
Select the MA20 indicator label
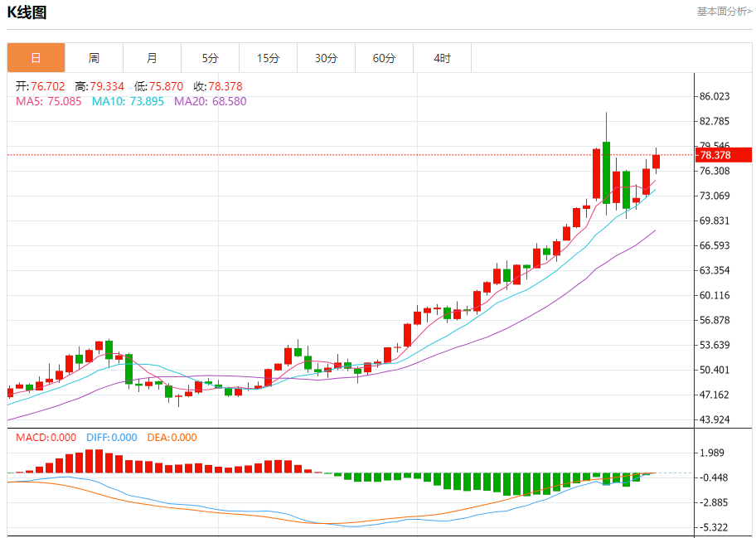210,101
